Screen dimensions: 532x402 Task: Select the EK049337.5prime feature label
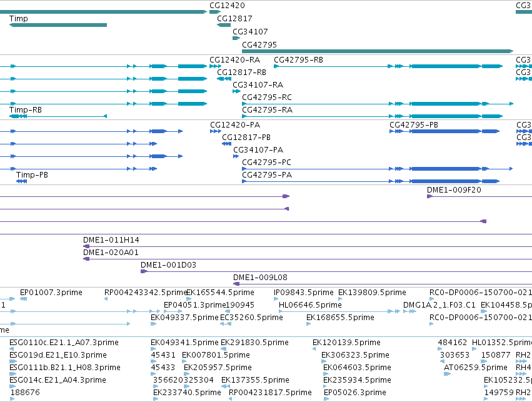pos(184,318)
